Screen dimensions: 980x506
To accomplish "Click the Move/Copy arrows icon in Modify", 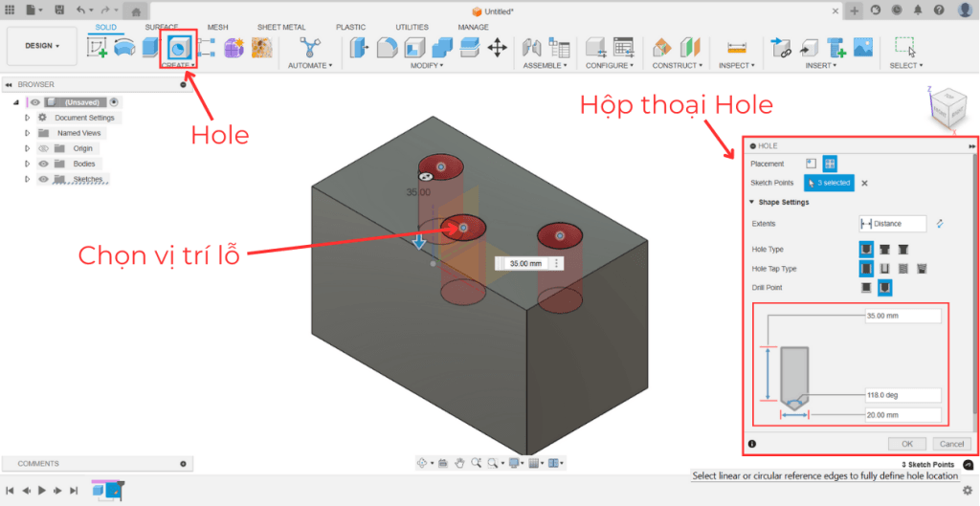I will click(497, 47).
